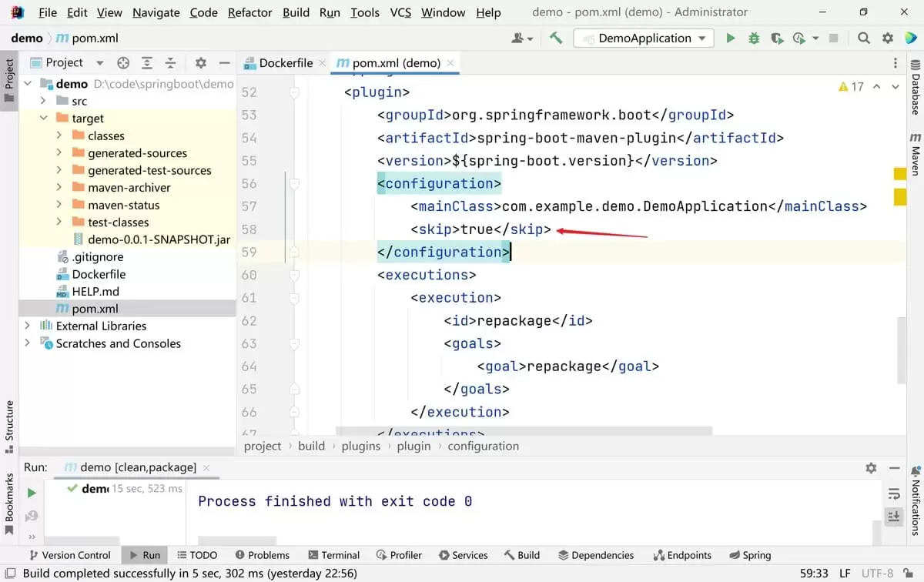Hide Run panel with minus icon
924x582 pixels.
click(895, 467)
